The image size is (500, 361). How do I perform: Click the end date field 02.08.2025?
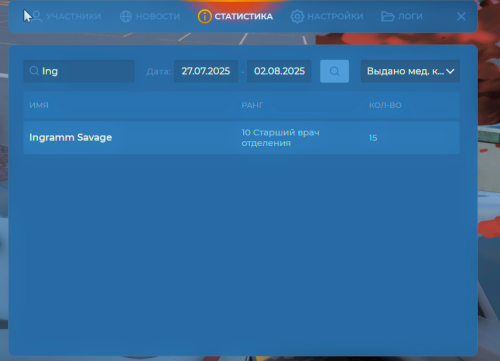[x=279, y=71]
